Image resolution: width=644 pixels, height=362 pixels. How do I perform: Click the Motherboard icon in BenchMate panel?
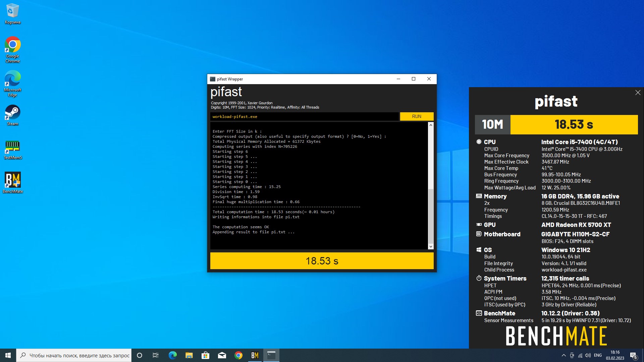click(x=479, y=234)
